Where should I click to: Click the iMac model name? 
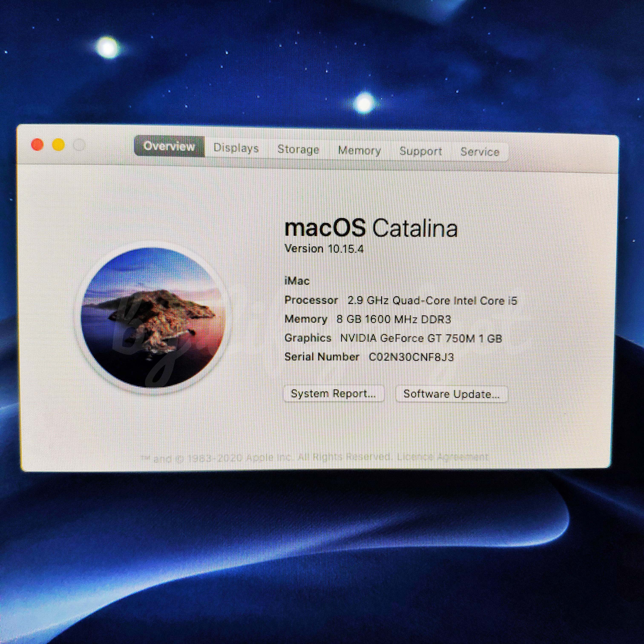(297, 281)
